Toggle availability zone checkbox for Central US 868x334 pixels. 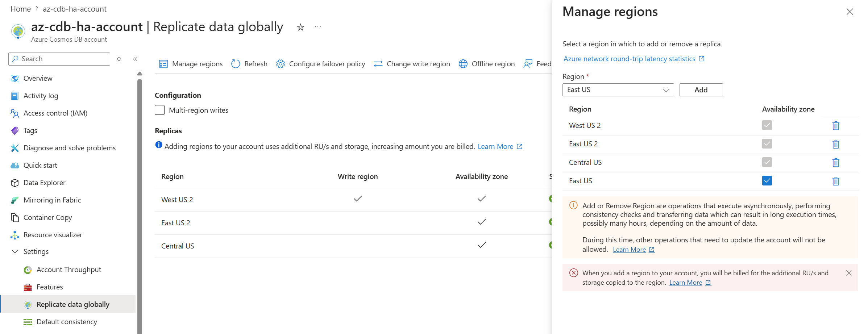point(767,162)
